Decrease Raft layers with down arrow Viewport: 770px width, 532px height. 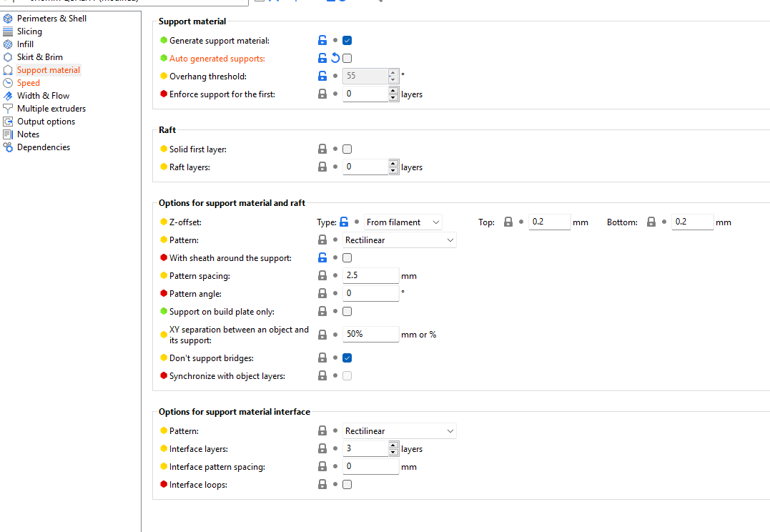tap(393, 170)
